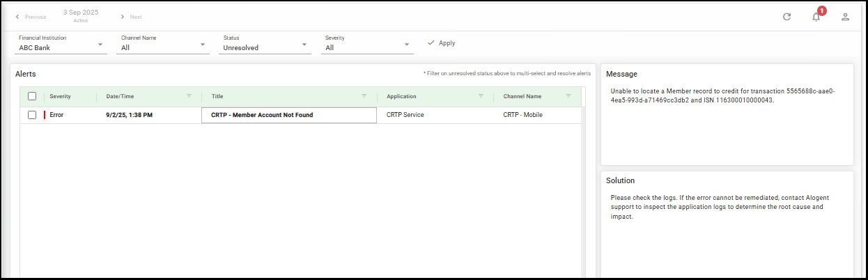Select CRTP - Member Account Not Found title
This screenshot has height=280, width=868.
point(262,115)
